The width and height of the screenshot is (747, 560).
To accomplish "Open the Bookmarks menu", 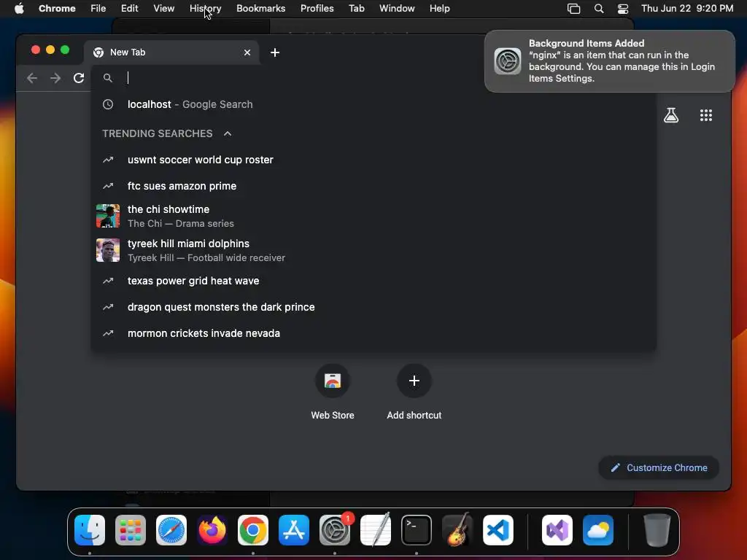I will (x=260, y=9).
